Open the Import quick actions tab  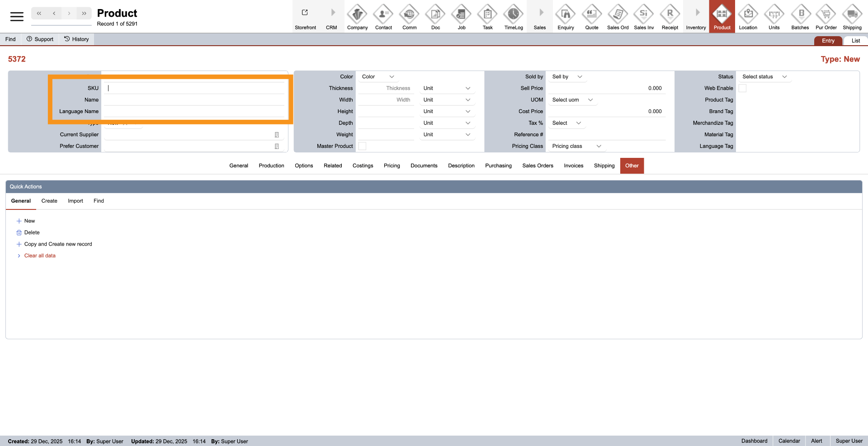click(75, 201)
